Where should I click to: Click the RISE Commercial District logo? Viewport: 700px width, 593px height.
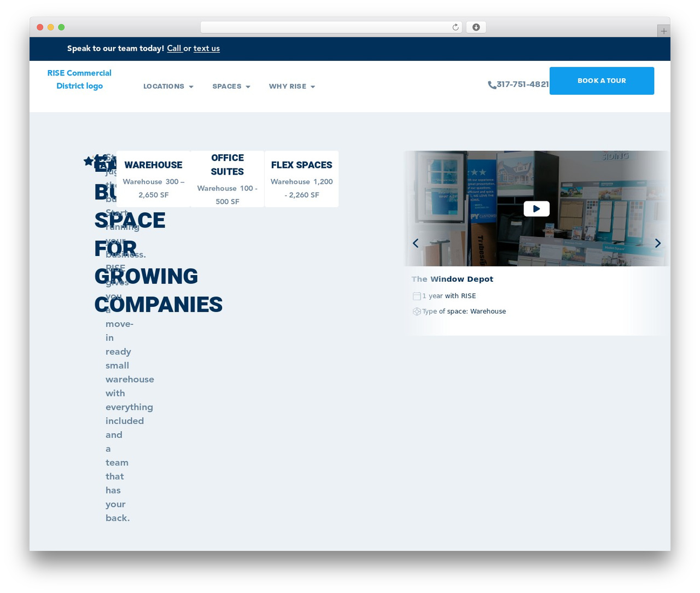pos(79,79)
